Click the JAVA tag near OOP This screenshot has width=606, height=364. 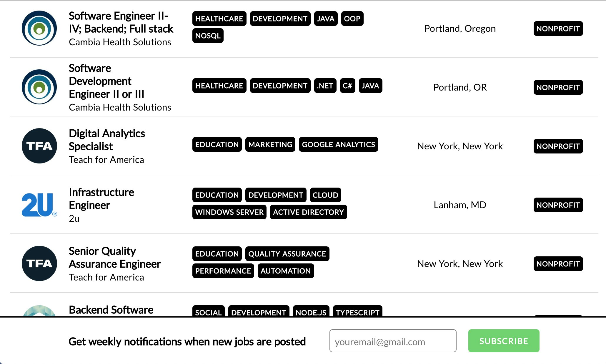[326, 19]
